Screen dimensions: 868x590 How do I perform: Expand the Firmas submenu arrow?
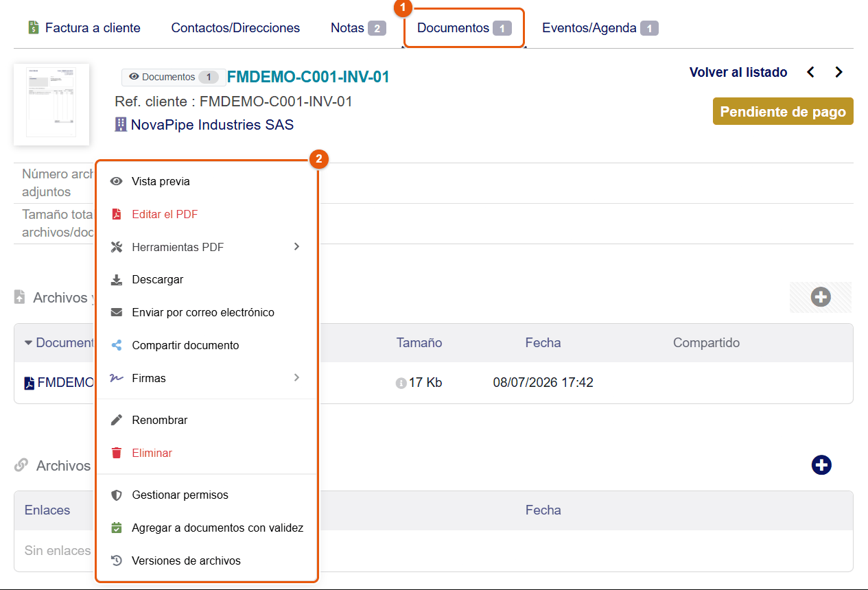click(x=296, y=377)
